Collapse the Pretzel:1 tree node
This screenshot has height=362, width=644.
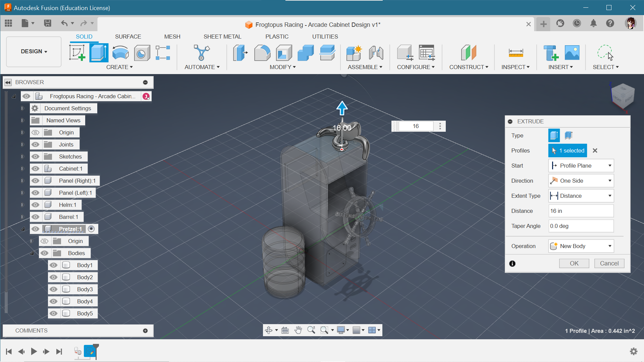click(23, 229)
